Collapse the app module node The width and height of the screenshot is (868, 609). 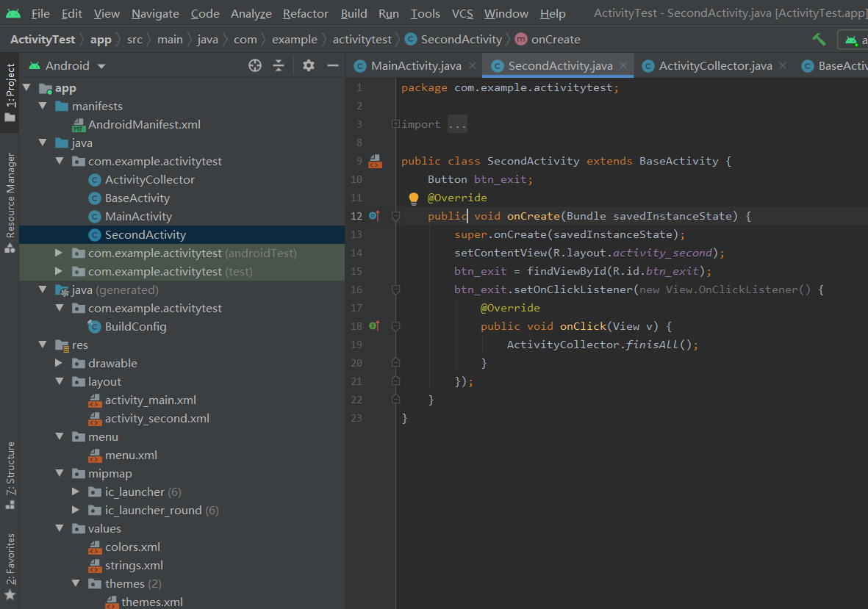(x=26, y=87)
